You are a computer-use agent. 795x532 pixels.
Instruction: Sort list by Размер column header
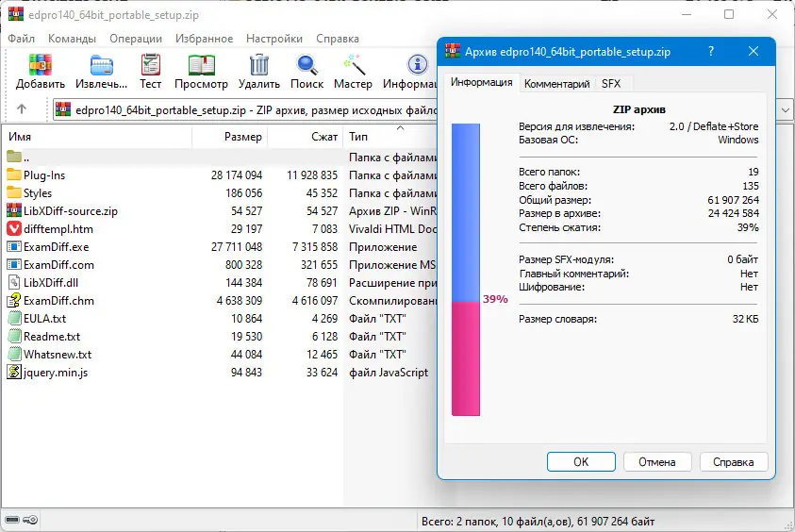(230, 137)
